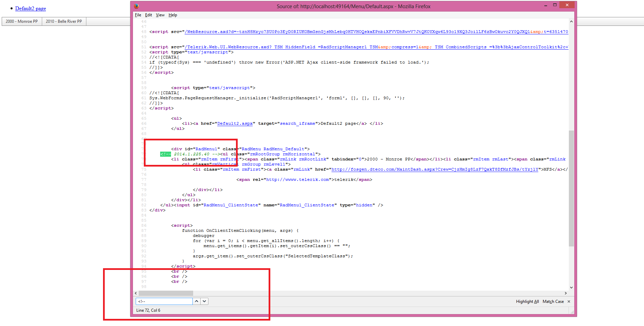Click the highlighted <!-- match on line 72
This screenshot has width=644, height=326.
(x=166, y=154)
